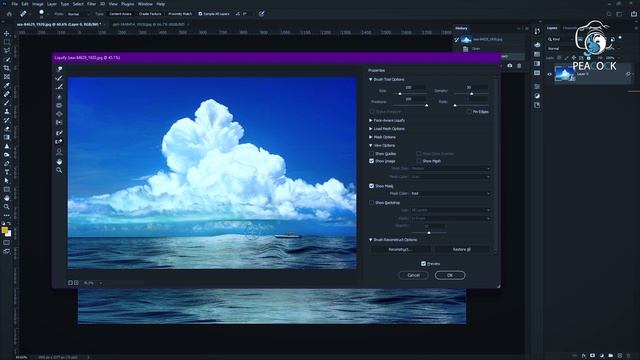Select the Type tool in main toolbar
Screen dimensions: 640x360
pyautogui.click(x=7, y=172)
